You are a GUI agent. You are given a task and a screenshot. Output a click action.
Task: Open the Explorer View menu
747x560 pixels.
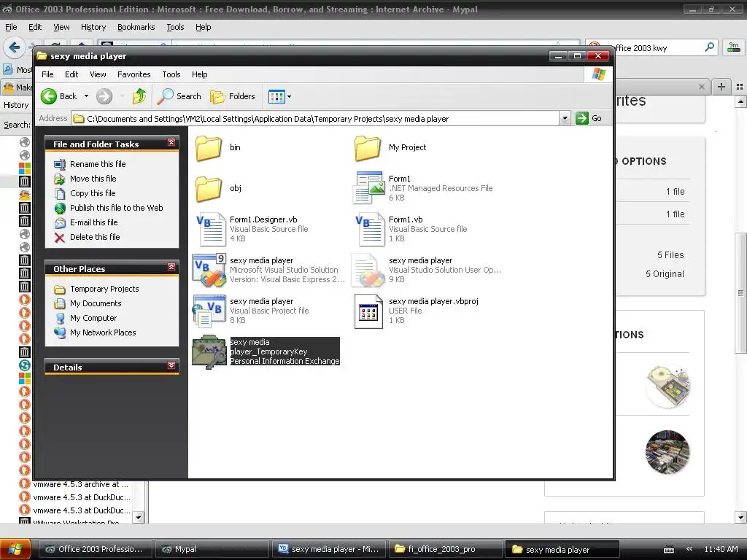coord(98,74)
